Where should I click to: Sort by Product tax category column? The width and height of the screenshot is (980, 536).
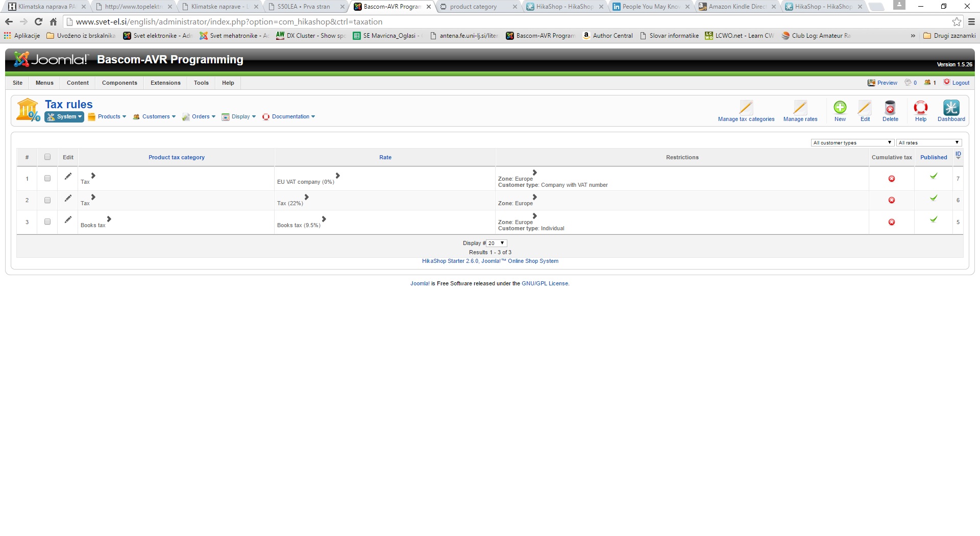tap(177, 157)
